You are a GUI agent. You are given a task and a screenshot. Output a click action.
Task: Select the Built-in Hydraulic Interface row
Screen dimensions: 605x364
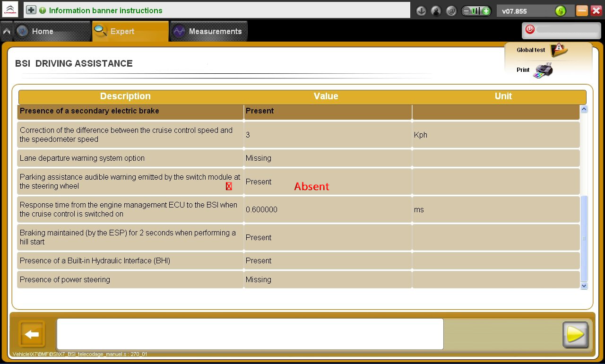pyautogui.click(x=298, y=261)
